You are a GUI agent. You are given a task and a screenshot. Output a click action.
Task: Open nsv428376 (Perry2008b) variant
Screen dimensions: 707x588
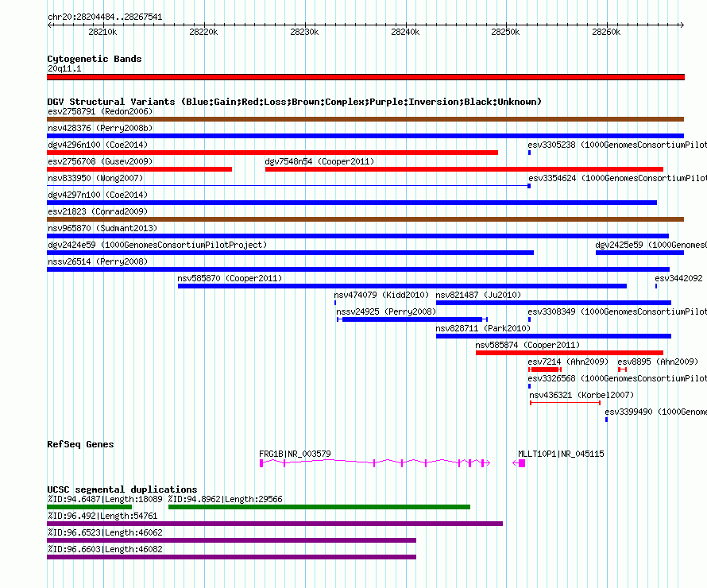point(365,136)
